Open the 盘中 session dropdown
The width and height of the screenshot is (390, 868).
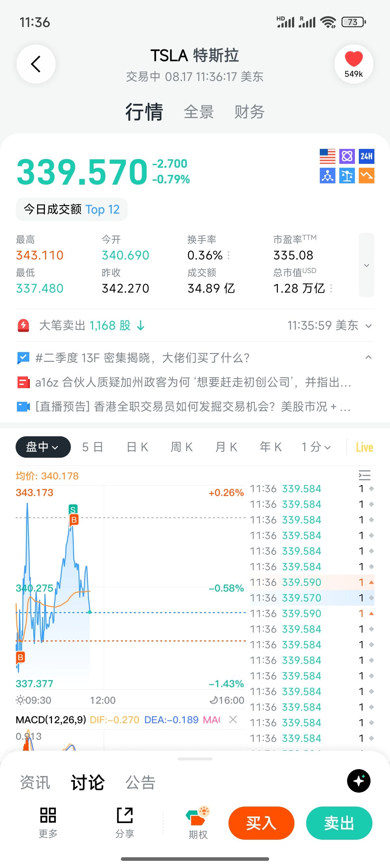[x=43, y=447]
